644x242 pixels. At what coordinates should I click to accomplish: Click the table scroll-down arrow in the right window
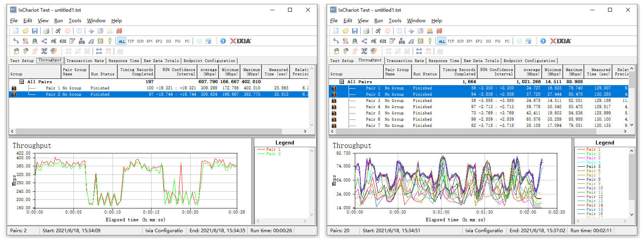point(631,125)
